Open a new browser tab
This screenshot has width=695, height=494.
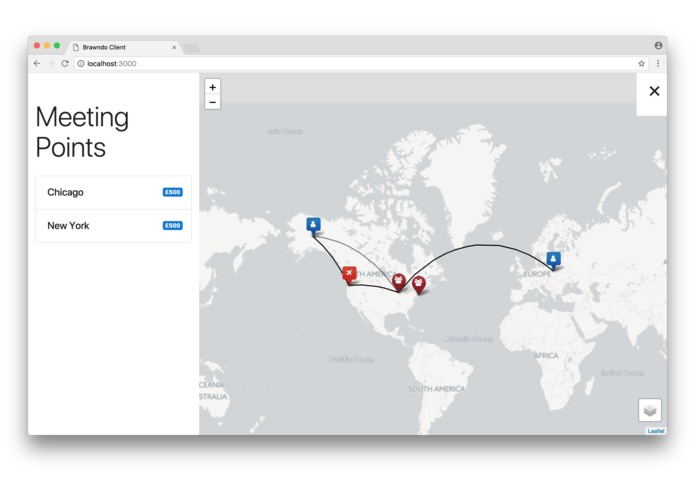coord(191,48)
